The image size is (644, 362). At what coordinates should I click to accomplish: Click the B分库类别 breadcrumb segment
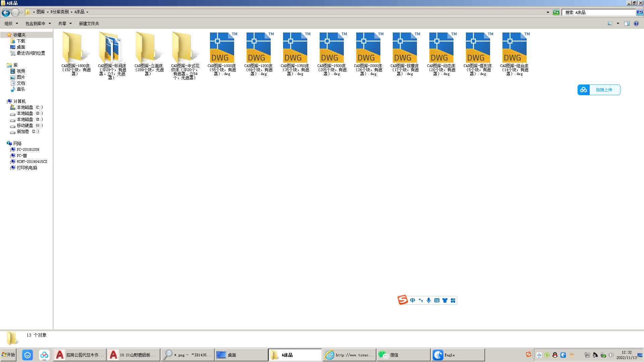pos(59,12)
